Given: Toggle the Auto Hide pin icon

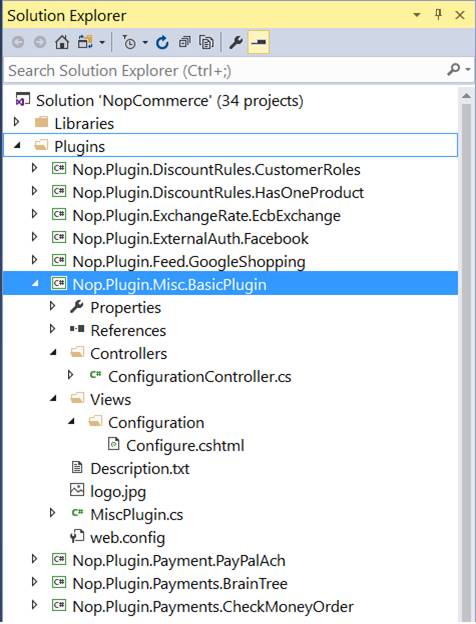Looking at the screenshot, I should pos(438,15).
